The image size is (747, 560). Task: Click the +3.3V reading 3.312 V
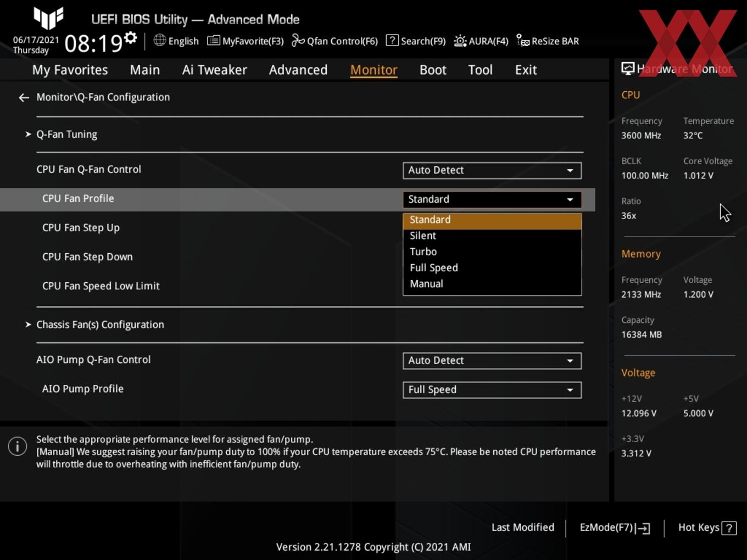point(636,453)
